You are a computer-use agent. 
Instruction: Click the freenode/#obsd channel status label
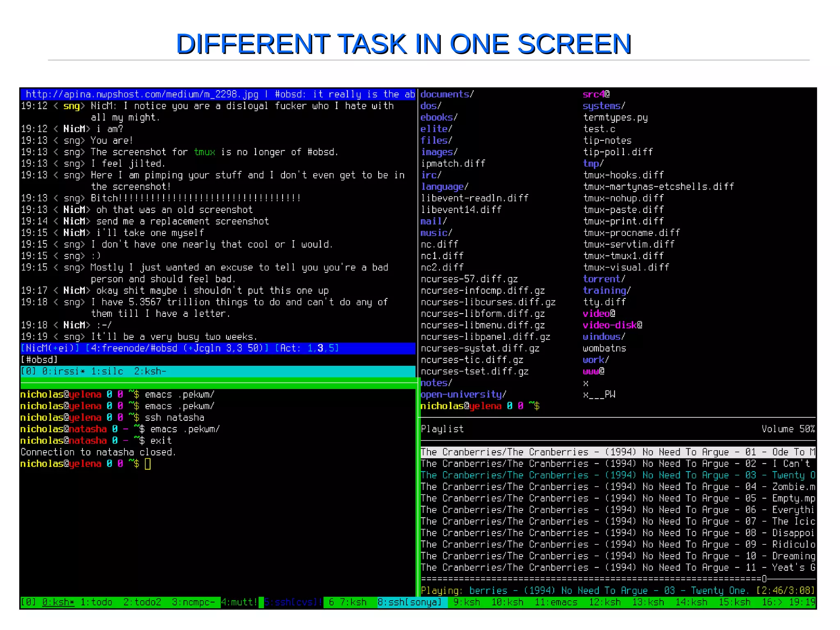point(137,348)
